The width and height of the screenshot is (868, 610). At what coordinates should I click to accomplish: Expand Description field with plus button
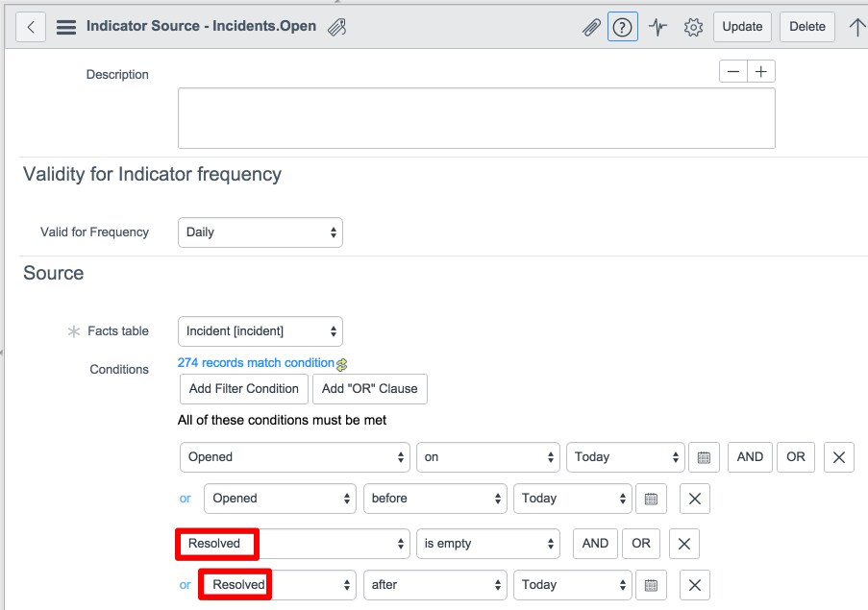point(761,71)
